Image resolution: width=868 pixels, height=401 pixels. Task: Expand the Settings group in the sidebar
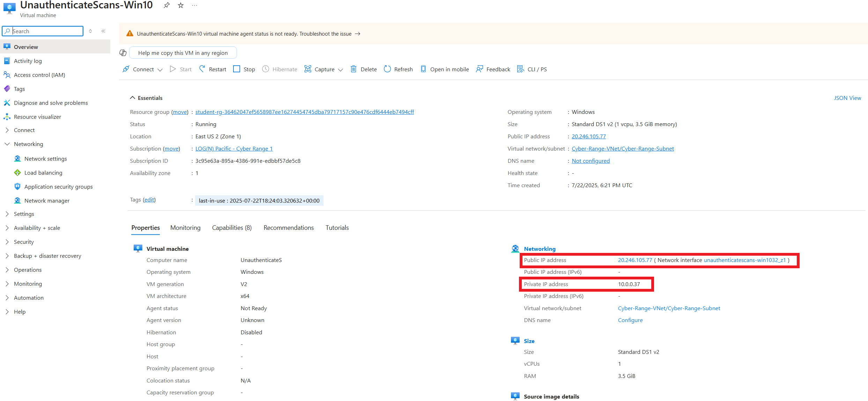7,214
